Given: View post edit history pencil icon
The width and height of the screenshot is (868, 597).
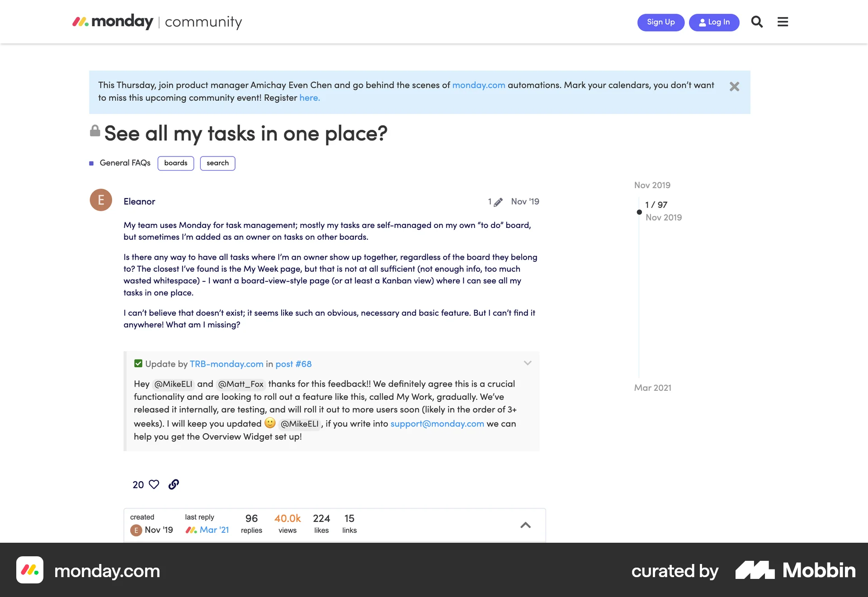Looking at the screenshot, I should [x=498, y=202].
